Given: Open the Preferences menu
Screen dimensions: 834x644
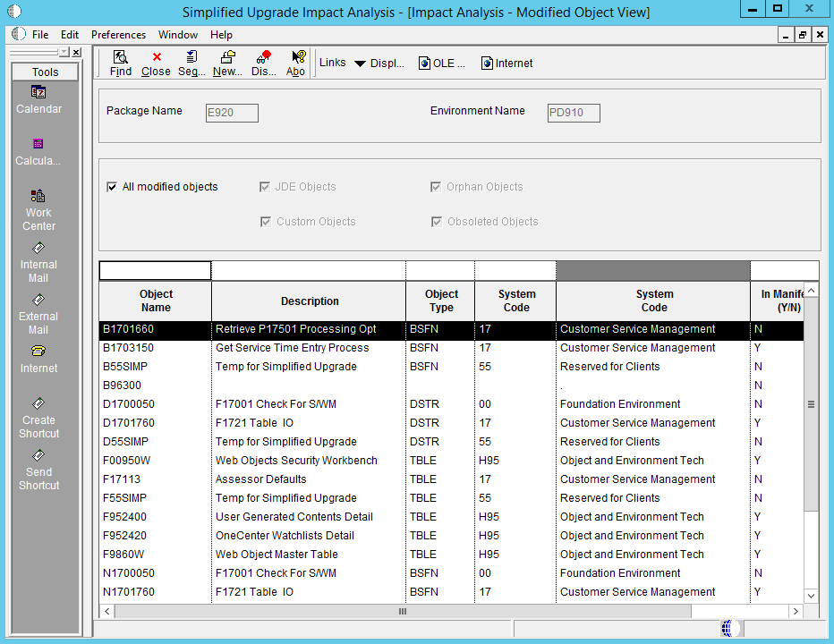Looking at the screenshot, I should pos(118,35).
